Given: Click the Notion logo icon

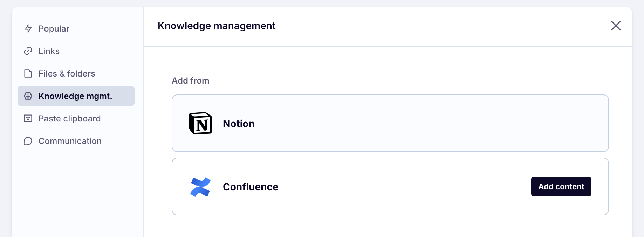Looking at the screenshot, I should [200, 123].
